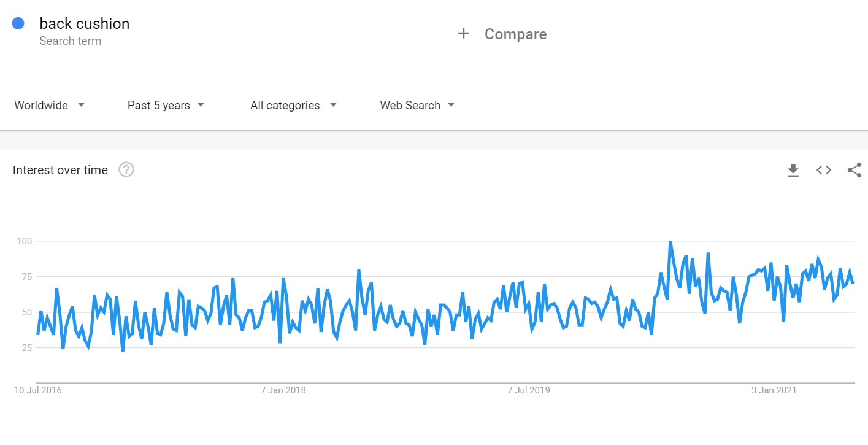868x445 pixels.
Task: Click the dropdown arrow beside Worldwide
Action: (81, 105)
